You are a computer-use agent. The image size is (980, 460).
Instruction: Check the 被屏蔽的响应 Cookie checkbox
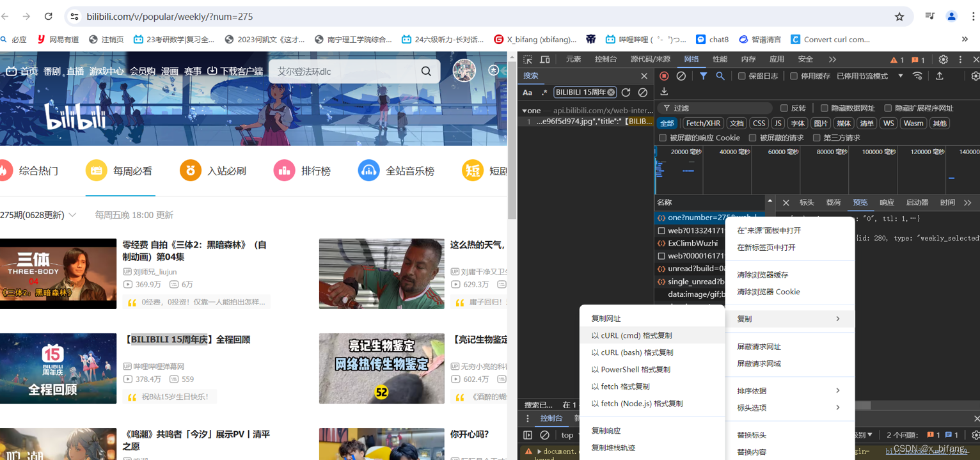[663, 138]
